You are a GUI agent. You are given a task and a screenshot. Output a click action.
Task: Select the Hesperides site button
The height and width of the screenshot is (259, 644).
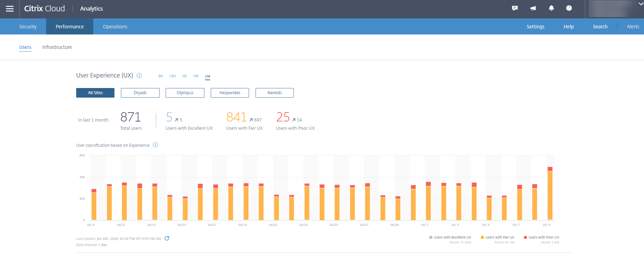tap(230, 93)
